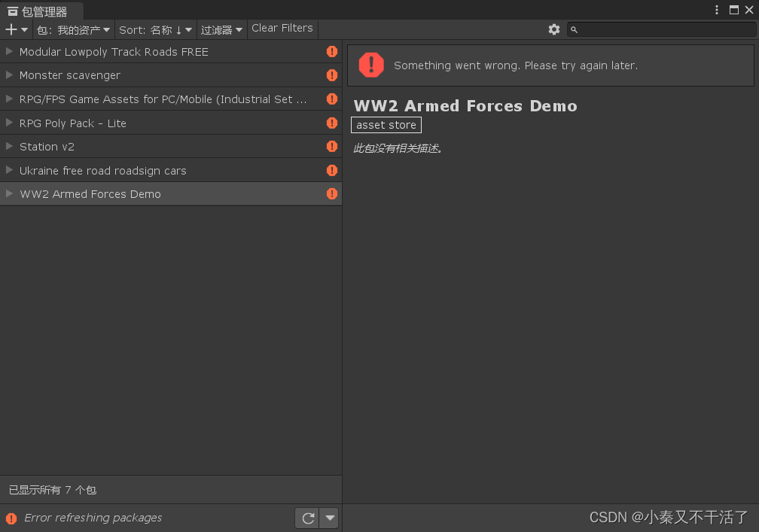Click the alert icon in the error banner
This screenshot has height=532, width=759.
tap(371, 65)
